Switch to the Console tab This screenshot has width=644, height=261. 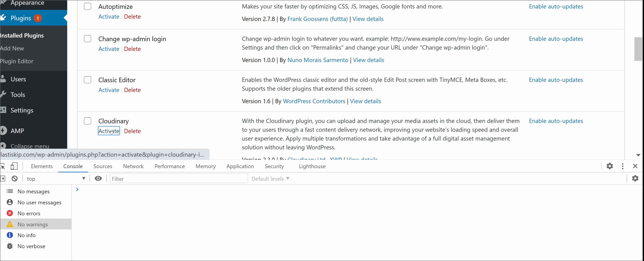(73, 166)
